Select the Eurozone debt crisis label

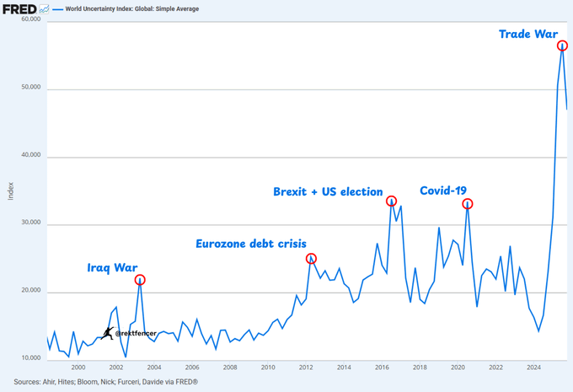coord(251,244)
